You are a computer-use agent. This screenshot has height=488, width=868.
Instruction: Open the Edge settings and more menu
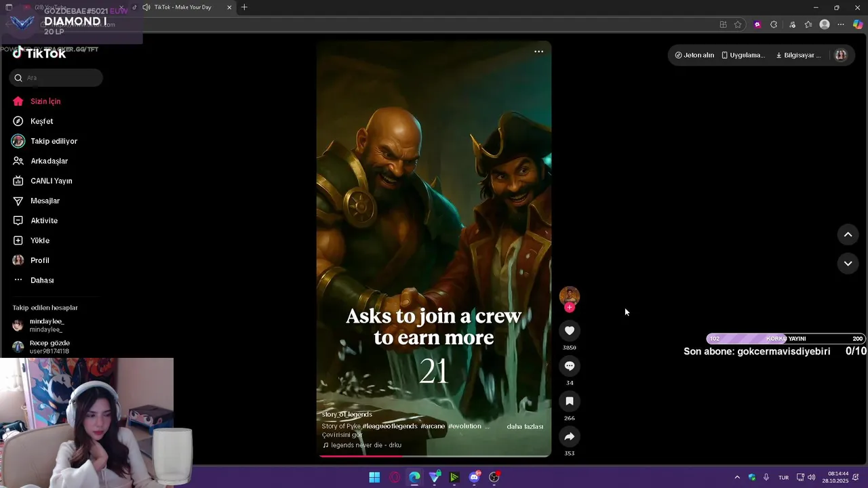pos(841,24)
